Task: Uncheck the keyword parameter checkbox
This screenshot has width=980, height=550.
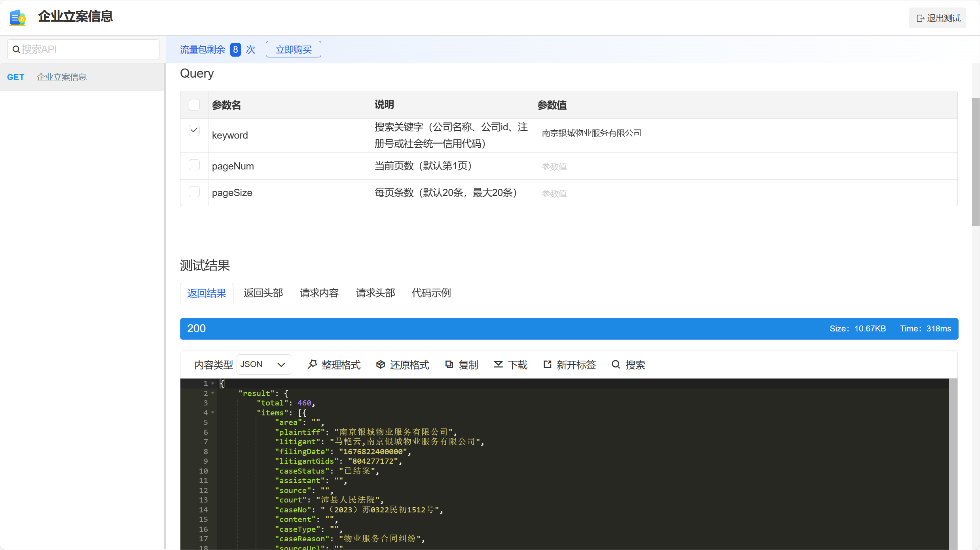Action: click(x=194, y=130)
